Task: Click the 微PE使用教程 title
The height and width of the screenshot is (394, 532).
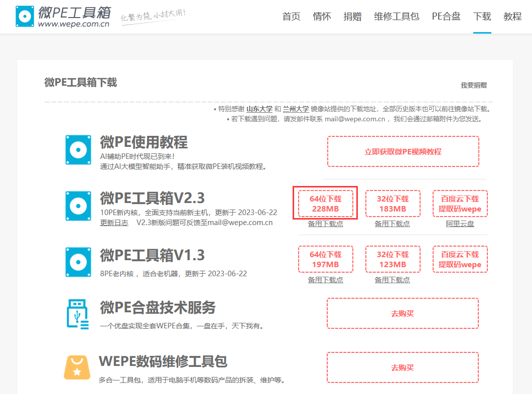Action: [144, 142]
